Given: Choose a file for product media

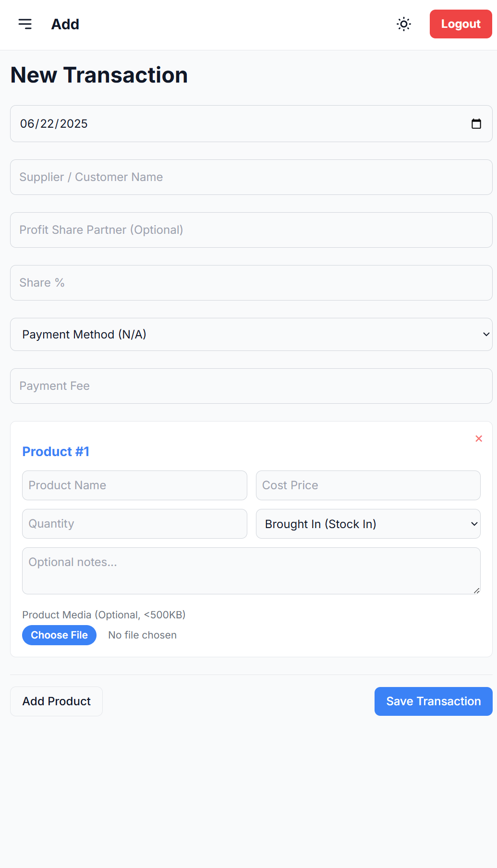Looking at the screenshot, I should pyautogui.click(x=59, y=635).
